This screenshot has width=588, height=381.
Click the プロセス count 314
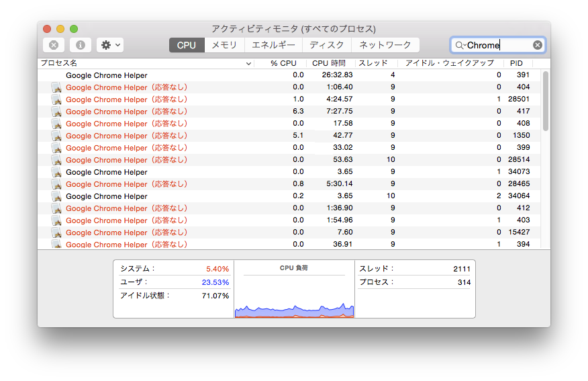(x=464, y=282)
